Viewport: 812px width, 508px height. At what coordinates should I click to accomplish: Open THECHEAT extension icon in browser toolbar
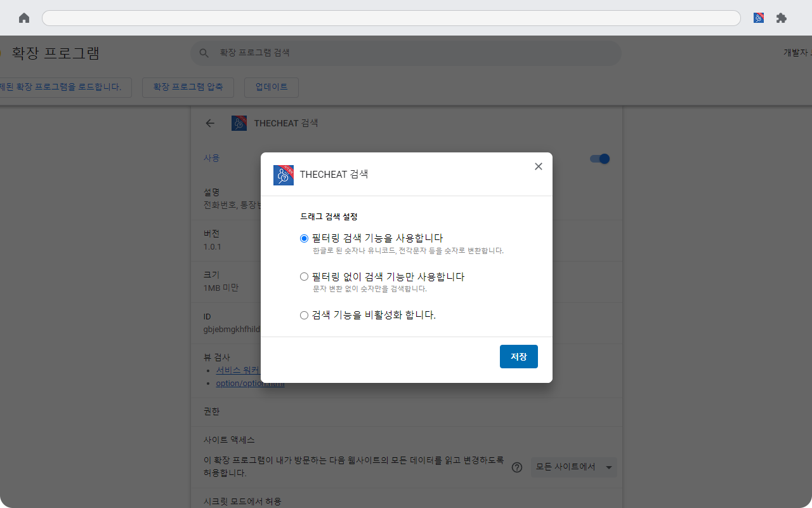(x=759, y=18)
